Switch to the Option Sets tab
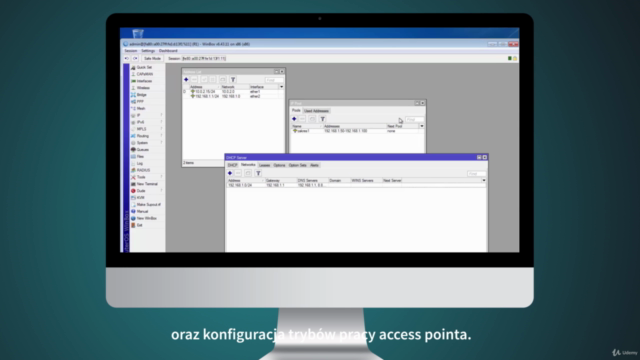Screen dimensions: 640x360 pos(298,165)
